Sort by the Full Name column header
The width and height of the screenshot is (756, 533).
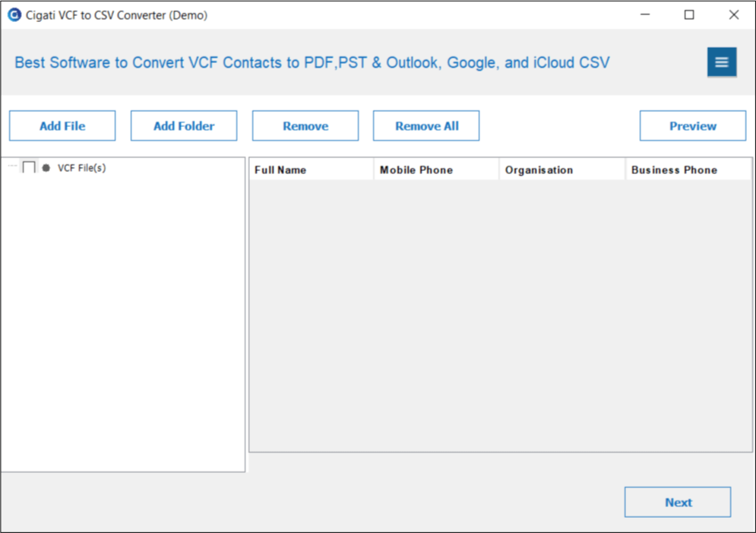[x=312, y=170]
